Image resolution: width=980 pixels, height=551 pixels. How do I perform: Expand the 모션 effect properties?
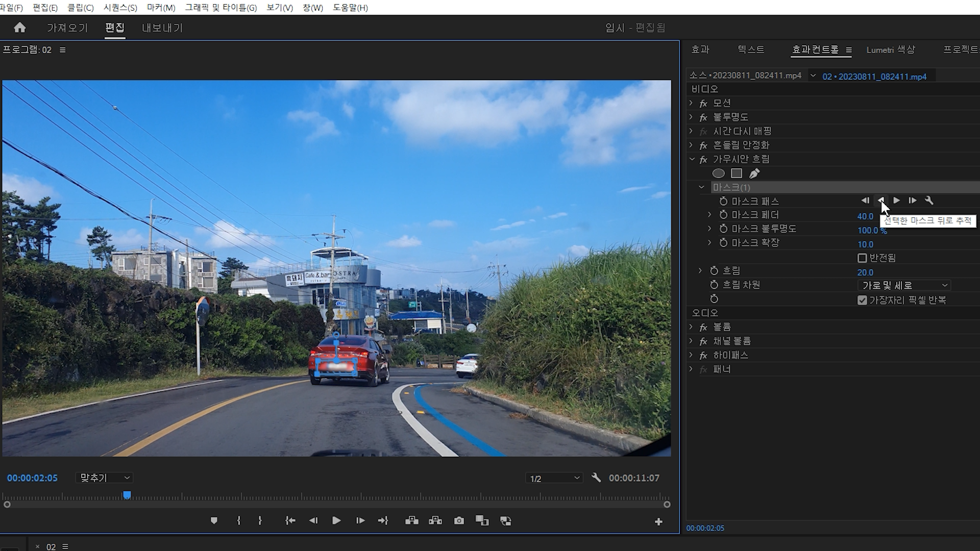click(x=691, y=103)
